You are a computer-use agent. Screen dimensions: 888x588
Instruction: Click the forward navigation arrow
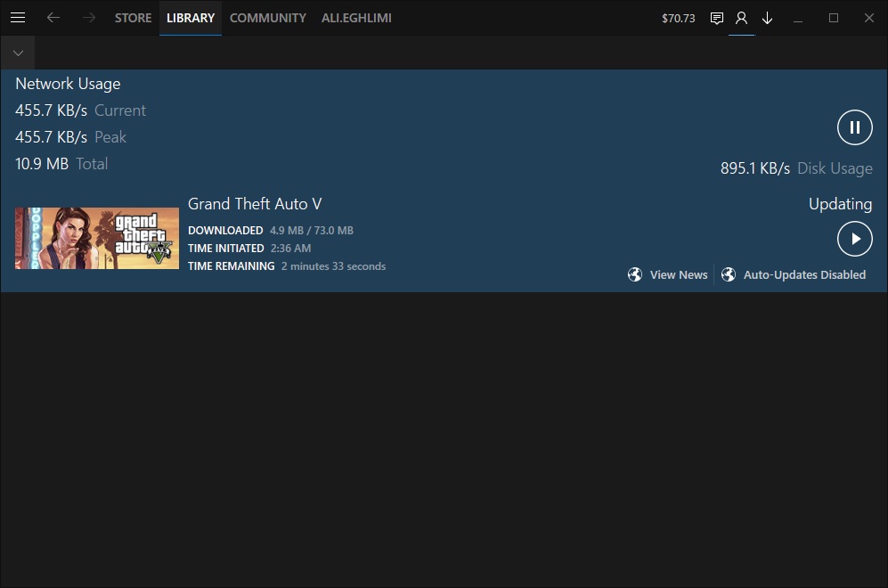tap(88, 18)
